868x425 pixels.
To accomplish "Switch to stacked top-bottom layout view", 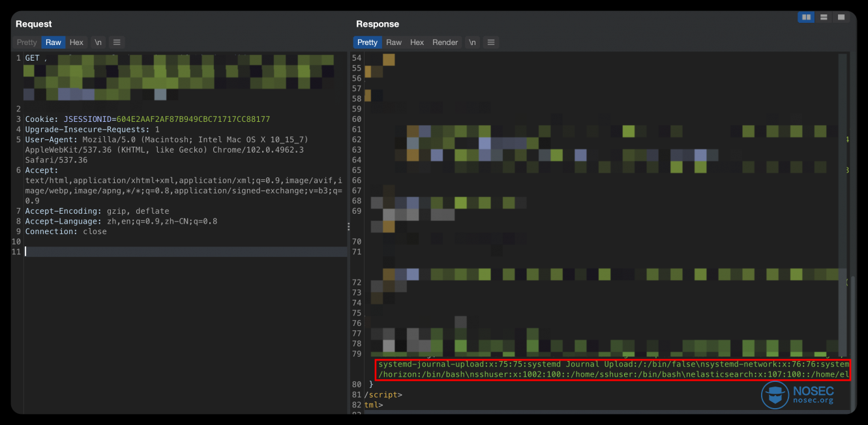I will [824, 18].
